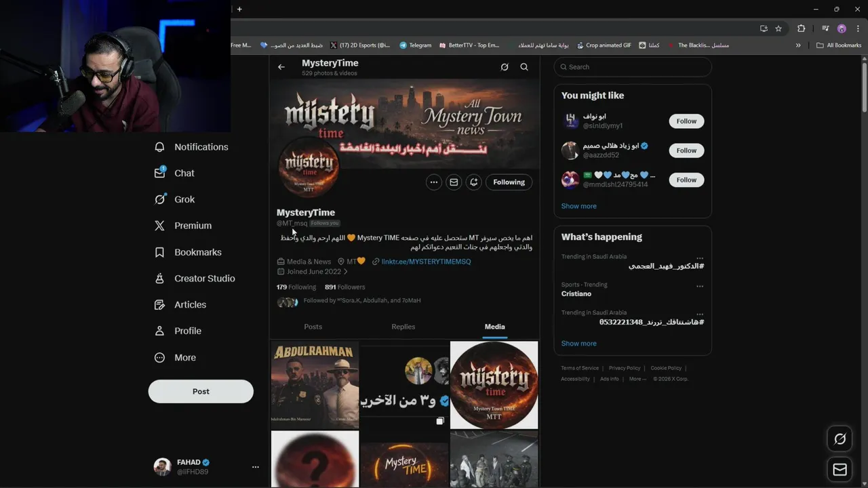Open Chat in the sidebar
Screen dimensions: 868x488
175,173
